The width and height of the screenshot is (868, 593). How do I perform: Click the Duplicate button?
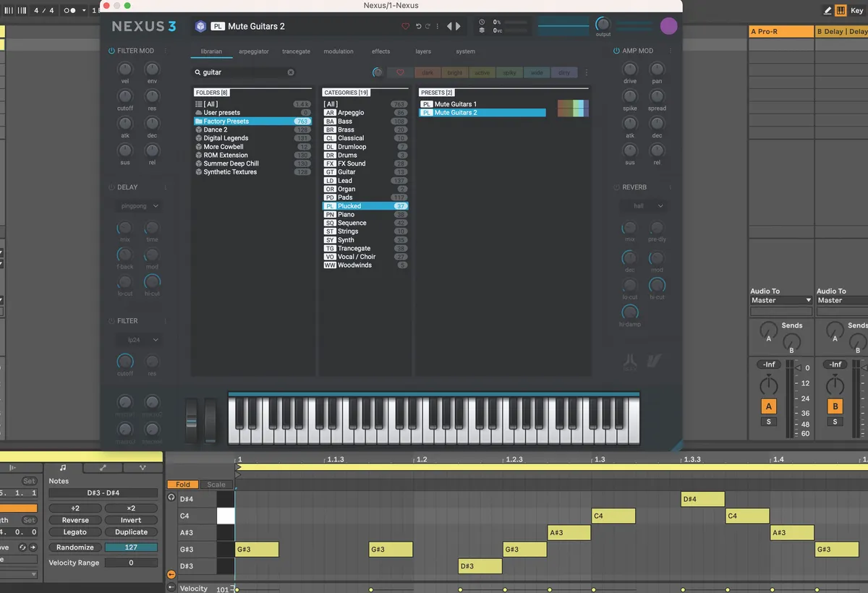coord(131,532)
